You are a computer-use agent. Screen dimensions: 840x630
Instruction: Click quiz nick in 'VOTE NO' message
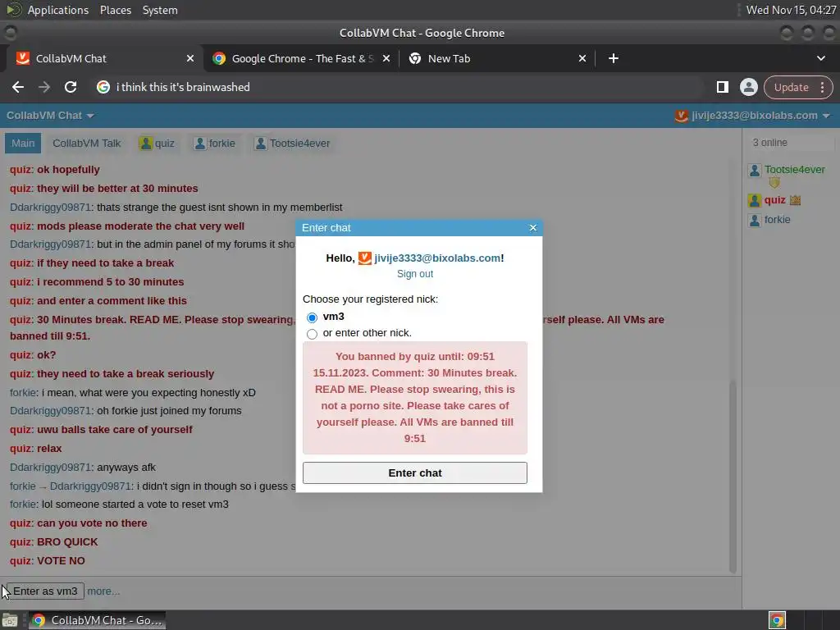pyautogui.click(x=21, y=561)
